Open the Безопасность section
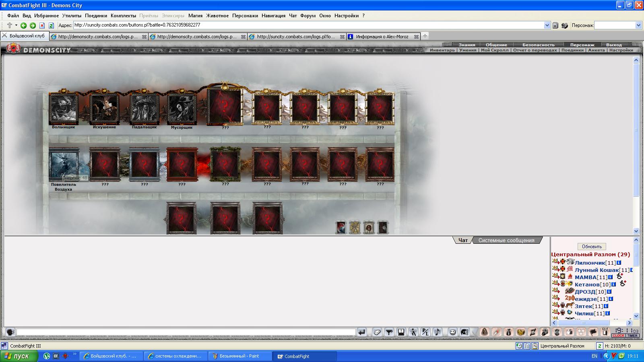This screenshot has height=362, width=644. tap(539, 45)
